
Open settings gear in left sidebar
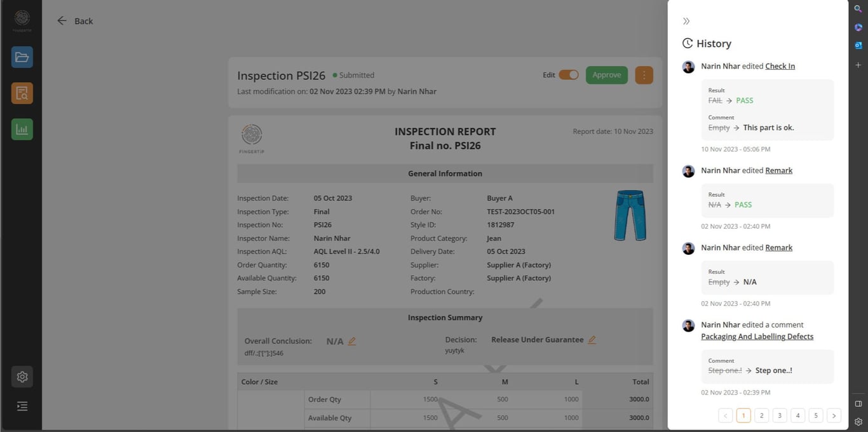[22, 377]
